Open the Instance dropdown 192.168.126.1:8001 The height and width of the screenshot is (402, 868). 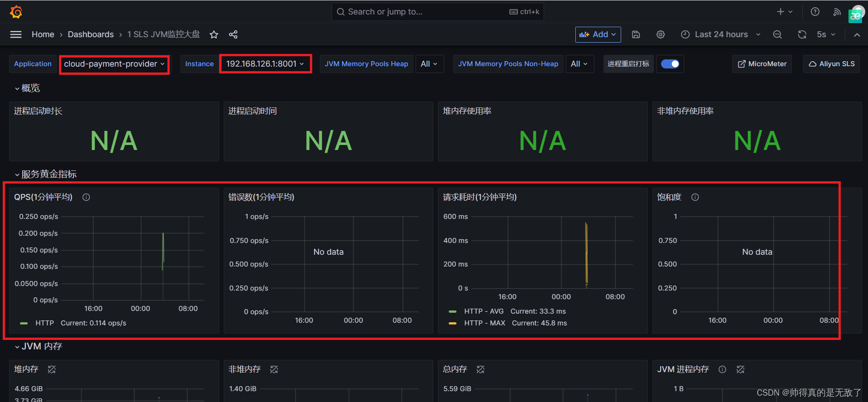tap(265, 64)
